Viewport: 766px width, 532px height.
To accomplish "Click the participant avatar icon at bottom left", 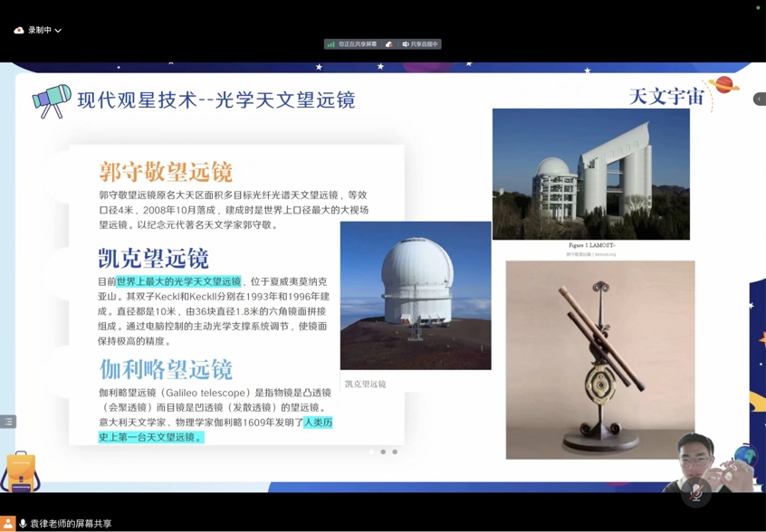I will 8,524.
